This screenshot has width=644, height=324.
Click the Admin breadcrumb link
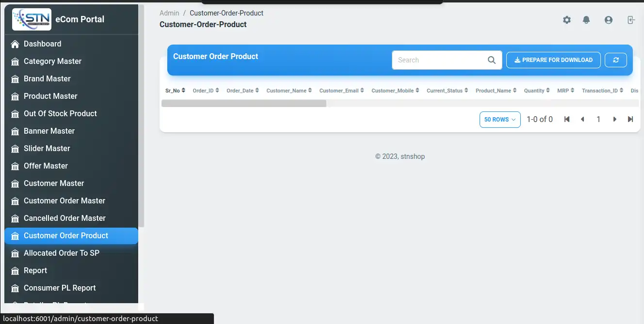tap(169, 13)
